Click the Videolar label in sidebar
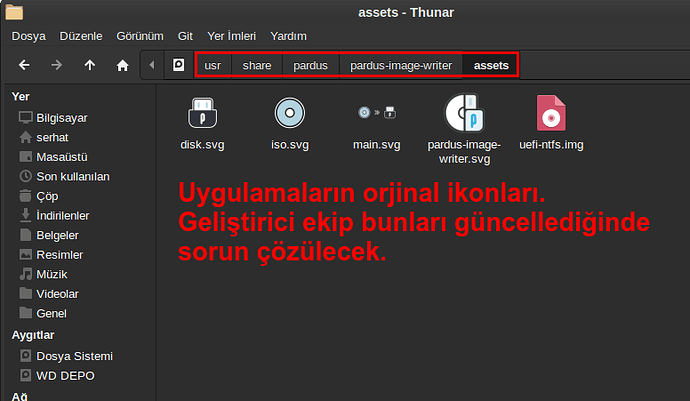This screenshot has width=690, height=401. pos(58,294)
